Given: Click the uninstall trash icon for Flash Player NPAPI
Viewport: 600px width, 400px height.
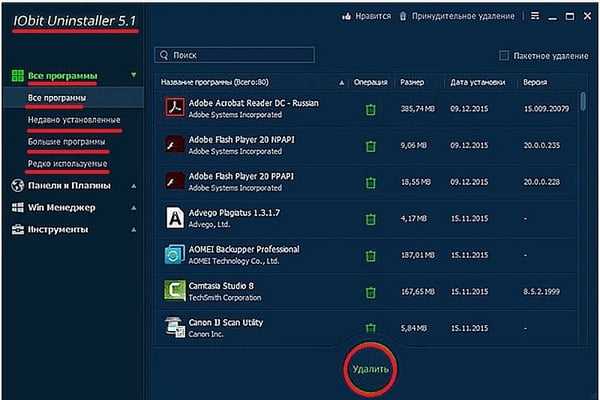Looking at the screenshot, I should click(370, 146).
